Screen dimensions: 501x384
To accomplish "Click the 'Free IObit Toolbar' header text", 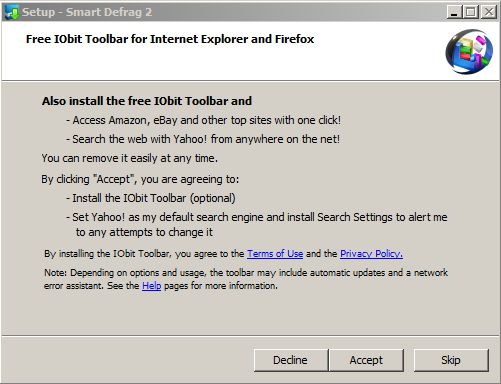I will tap(170, 39).
